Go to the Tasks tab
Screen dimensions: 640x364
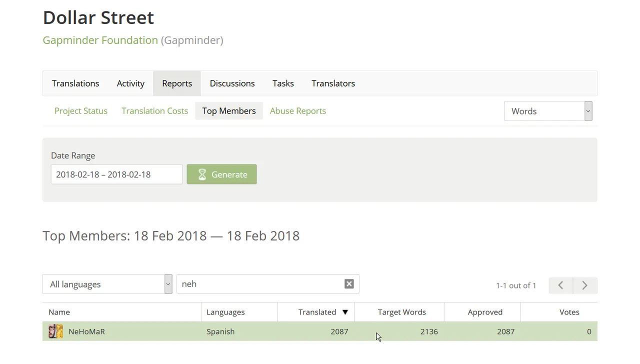[x=283, y=83]
